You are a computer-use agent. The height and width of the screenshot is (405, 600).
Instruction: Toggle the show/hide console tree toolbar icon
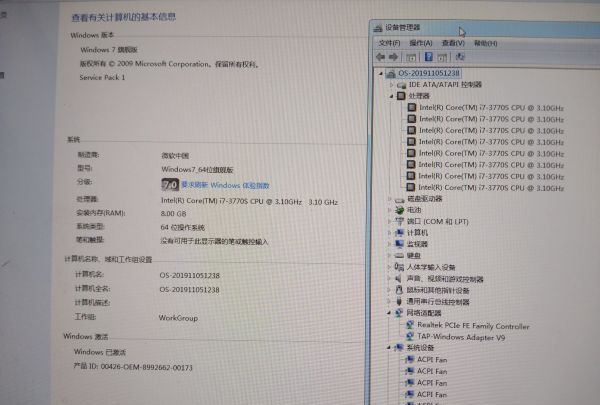411,57
